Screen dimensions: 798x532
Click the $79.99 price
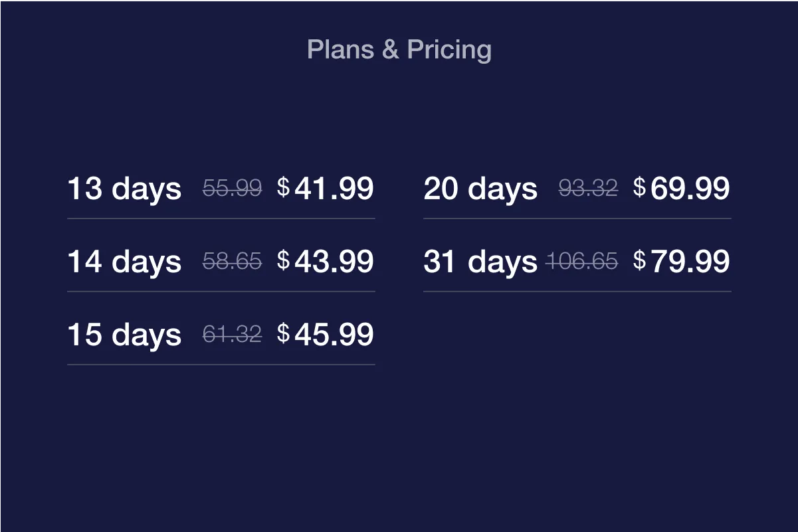tap(682, 262)
